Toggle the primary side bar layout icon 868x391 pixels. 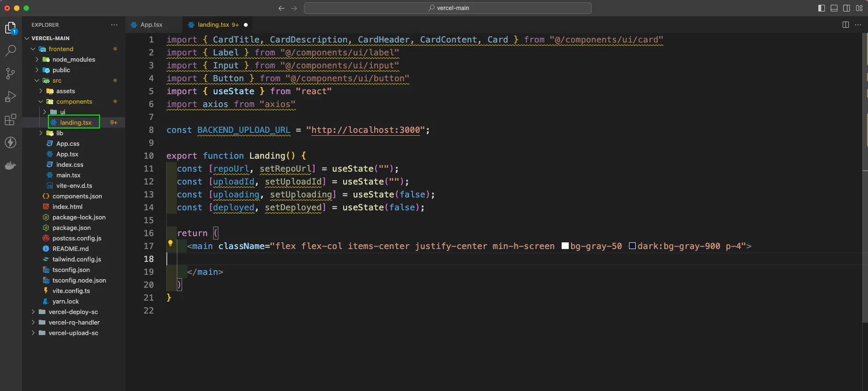pos(822,8)
